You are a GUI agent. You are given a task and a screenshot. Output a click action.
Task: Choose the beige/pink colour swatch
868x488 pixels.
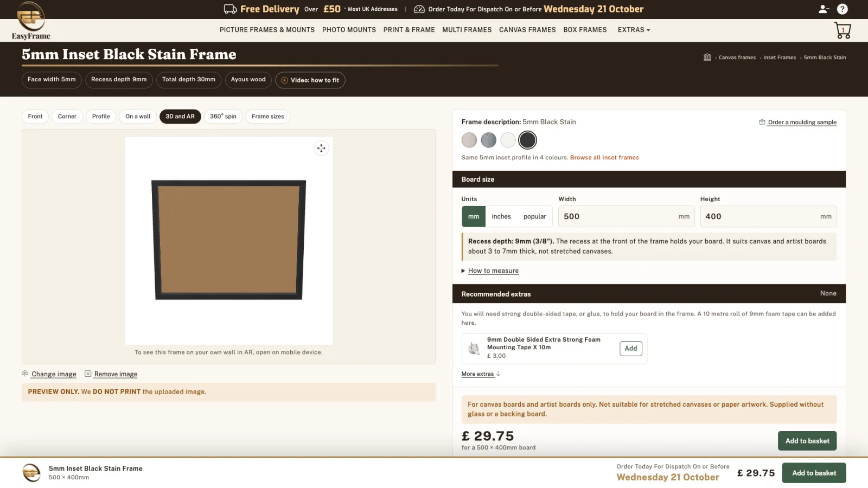pyautogui.click(x=469, y=140)
